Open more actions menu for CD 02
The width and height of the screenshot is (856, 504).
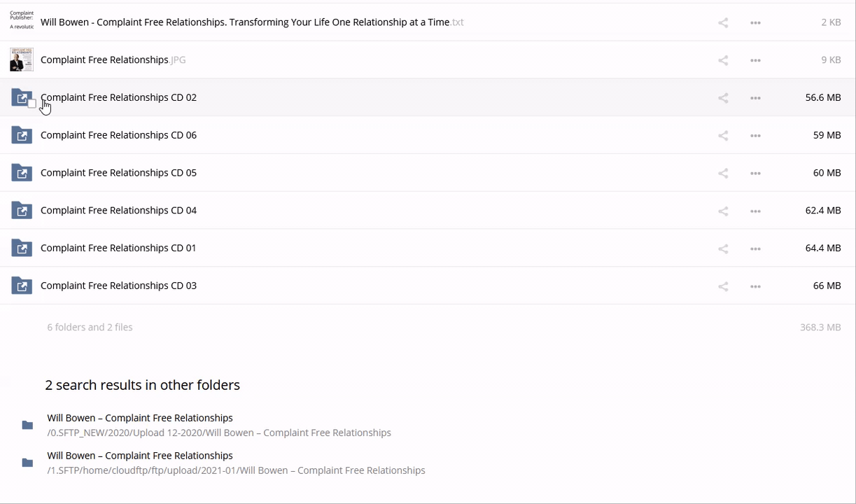tap(755, 98)
